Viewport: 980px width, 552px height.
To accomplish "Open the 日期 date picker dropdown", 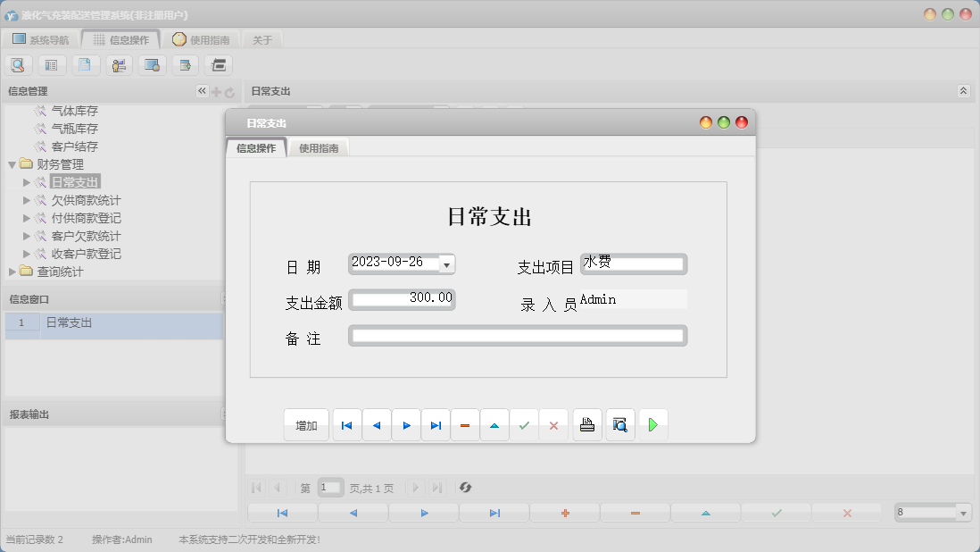I will 446,263.
